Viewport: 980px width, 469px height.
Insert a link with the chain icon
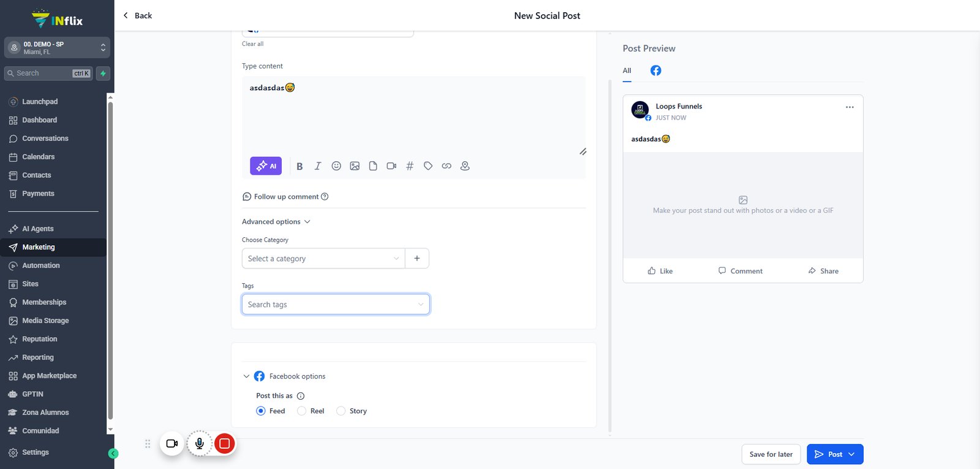(447, 166)
